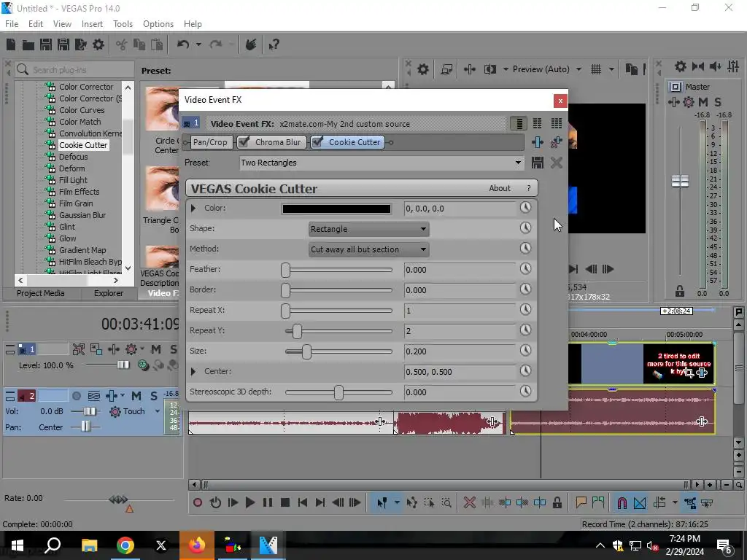The image size is (747, 560).
Task: Toggle Master bus Mute M button
Action: [703, 102]
